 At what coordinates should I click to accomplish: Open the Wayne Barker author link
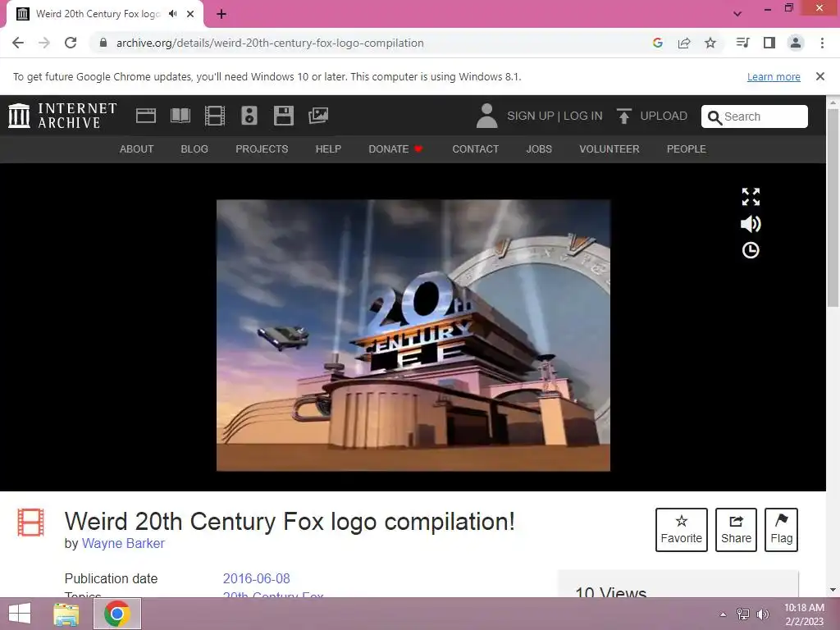click(123, 543)
